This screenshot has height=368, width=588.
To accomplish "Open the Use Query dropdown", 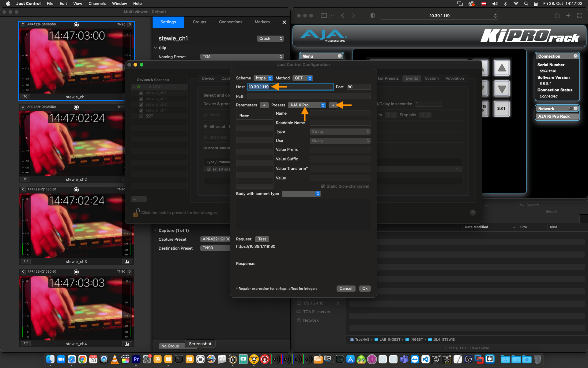I will [x=340, y=141].
